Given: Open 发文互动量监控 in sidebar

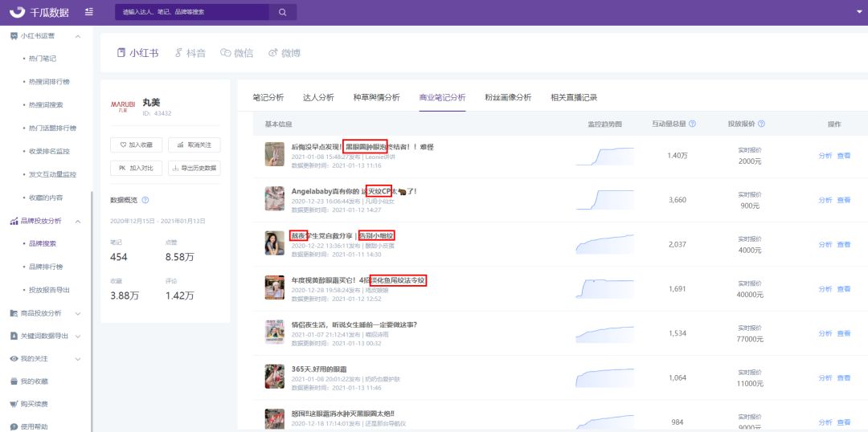Looking at the screenshot, I should (x=52, y=174).
